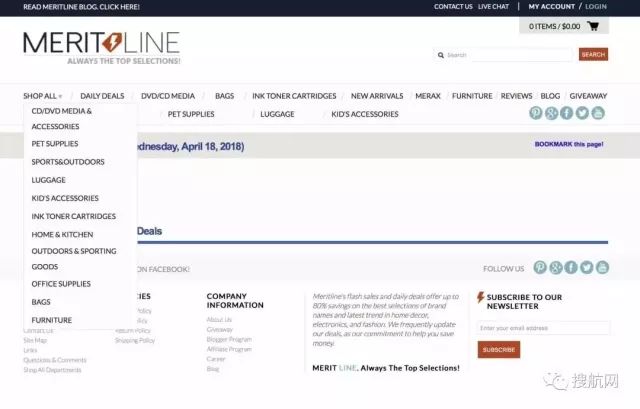Viewport: 640px width, 409px height.
Task: Open Google Plus icon in navigation bar
Action: click(x=551, y=113)
